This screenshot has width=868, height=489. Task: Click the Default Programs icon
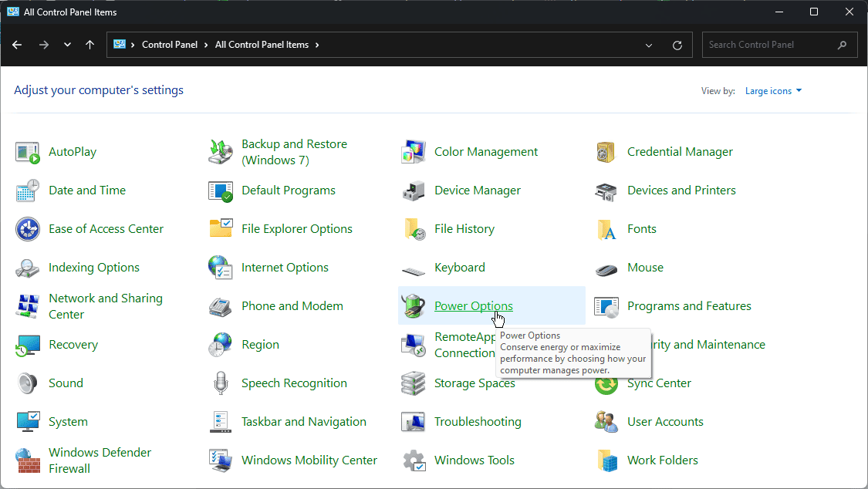click(221, 191)
